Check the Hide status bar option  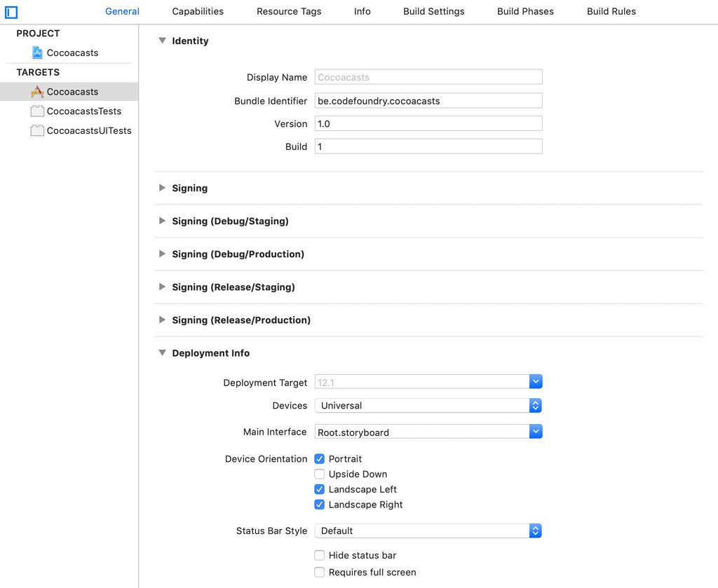(319, 555)
